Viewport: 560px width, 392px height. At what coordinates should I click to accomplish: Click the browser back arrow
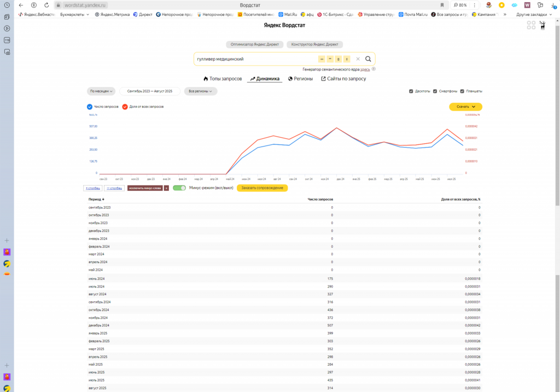[21, 5]
